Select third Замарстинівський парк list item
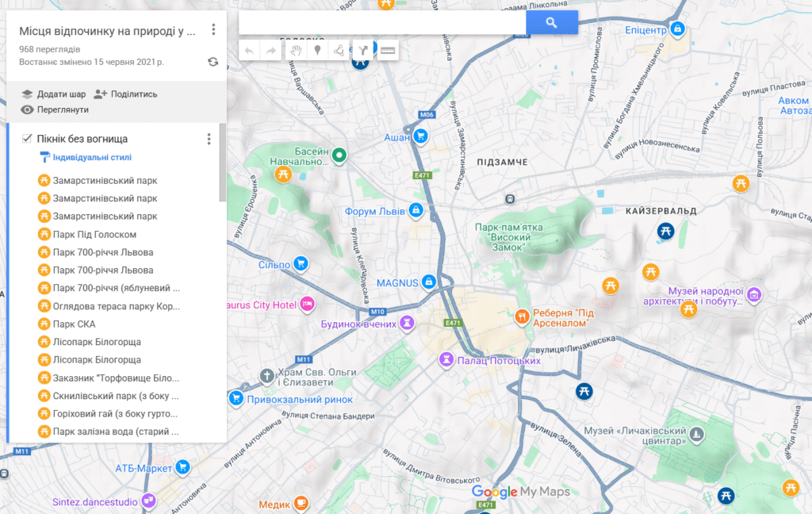 click(x=105, y=216)
